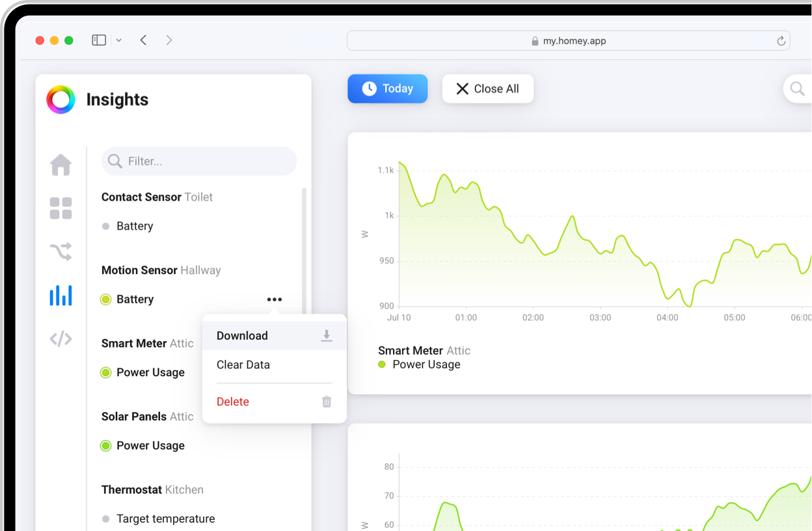The width and height of the screenshot is (812, 531).
Task: Click the Insights title text
Action: coord(117,100)
